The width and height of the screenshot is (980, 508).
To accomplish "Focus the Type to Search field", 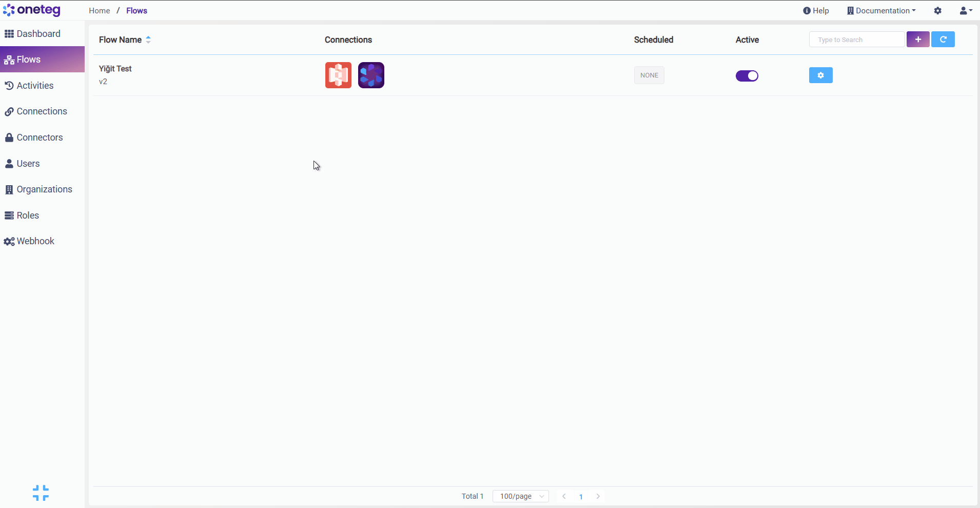I will (x=856, y=40).
